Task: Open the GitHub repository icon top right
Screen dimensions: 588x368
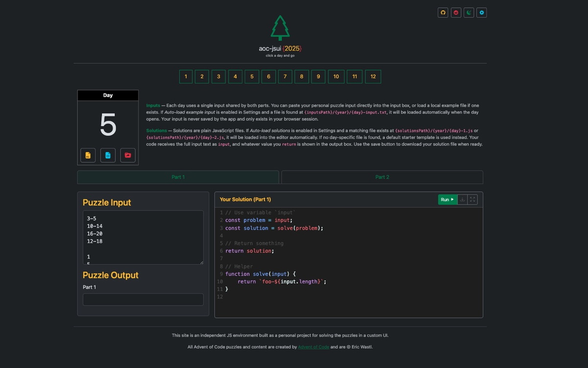Action: tap(442, 12)
